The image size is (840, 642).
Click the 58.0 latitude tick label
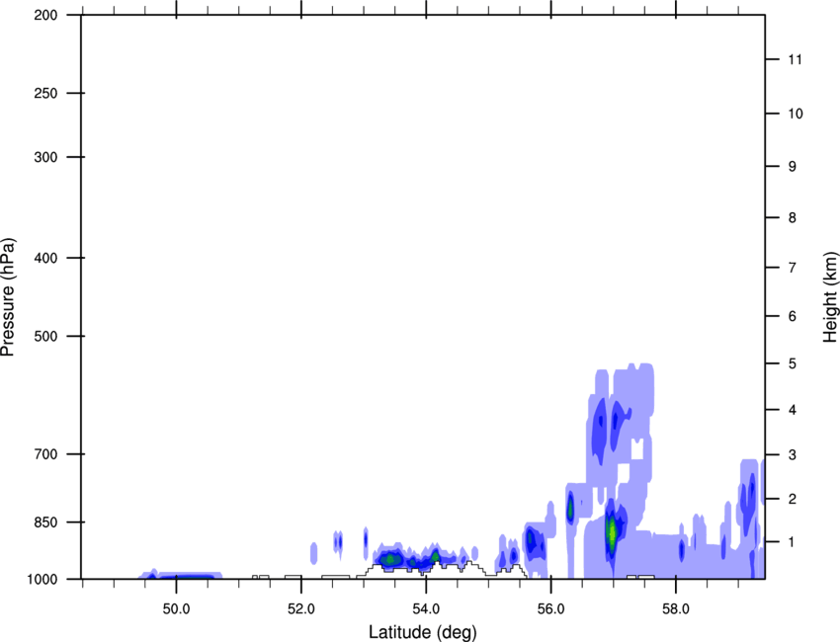(x=676, y=609)
